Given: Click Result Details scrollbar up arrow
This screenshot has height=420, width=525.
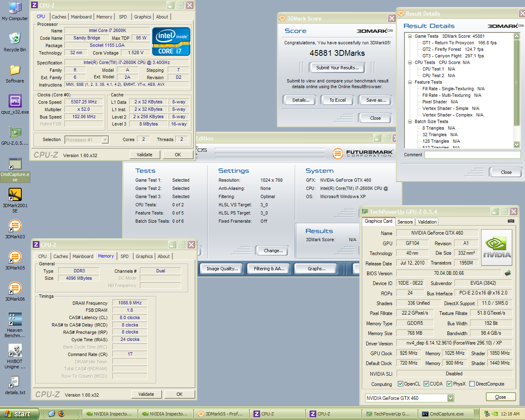Looking at the screenshot, I should tap(517, 36).
